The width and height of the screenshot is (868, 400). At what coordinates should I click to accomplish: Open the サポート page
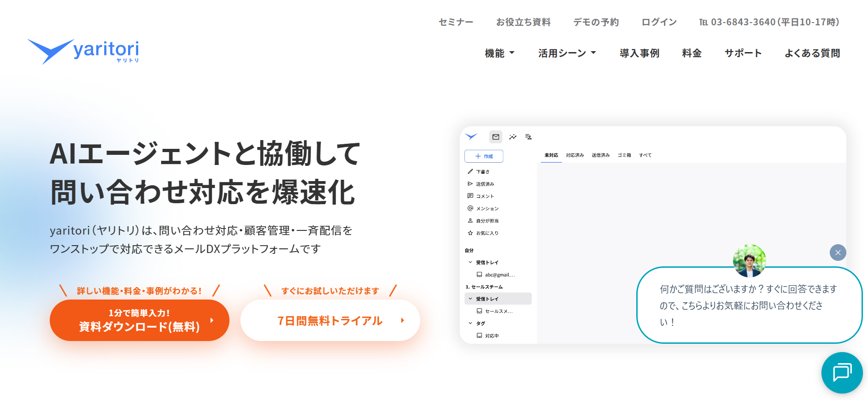[x=743, y=53]
